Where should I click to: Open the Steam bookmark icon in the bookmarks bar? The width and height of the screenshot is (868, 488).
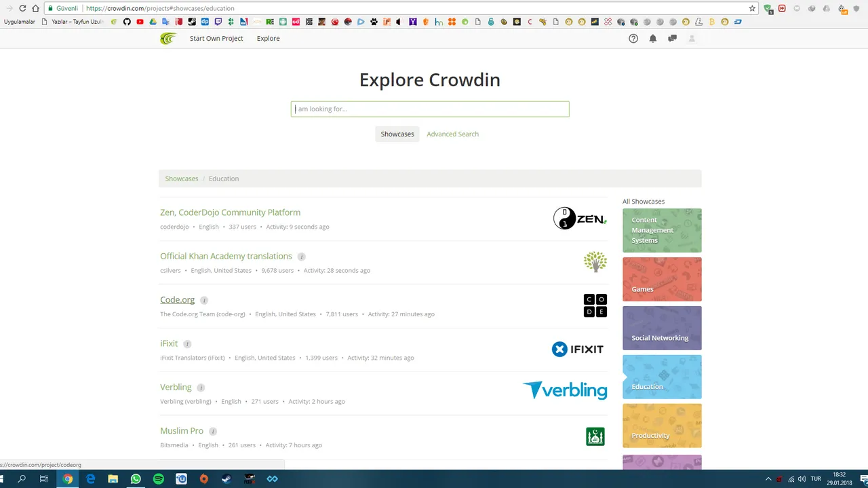tap(192, 22)
